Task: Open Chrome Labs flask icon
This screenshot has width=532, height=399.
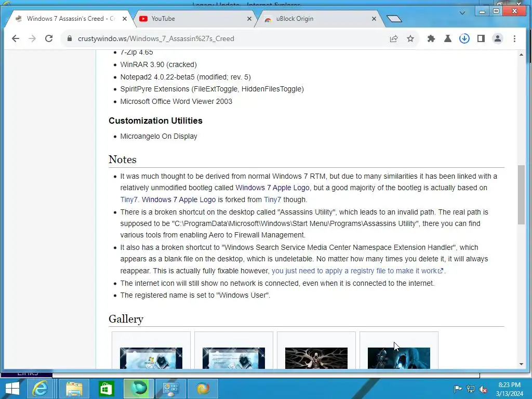Action: (448, 38)
